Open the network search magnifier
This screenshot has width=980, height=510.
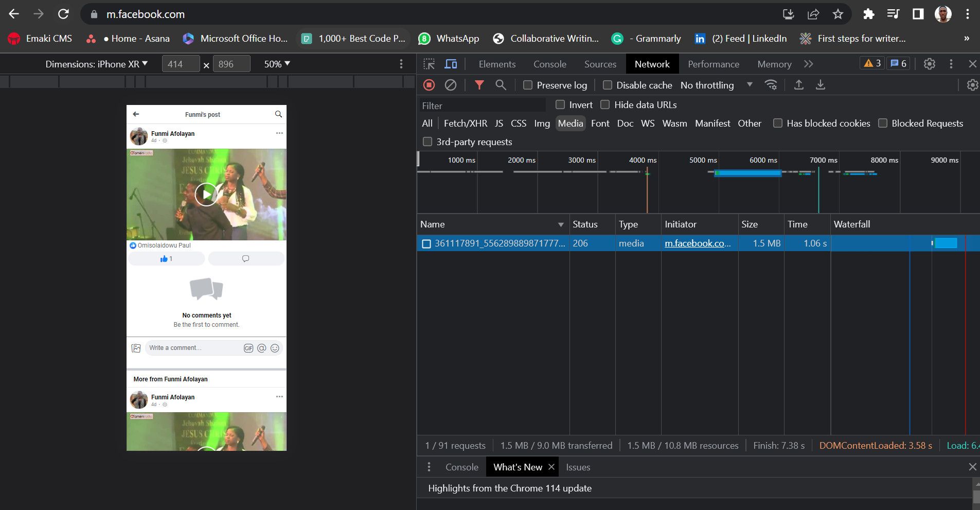click(501, 85)
